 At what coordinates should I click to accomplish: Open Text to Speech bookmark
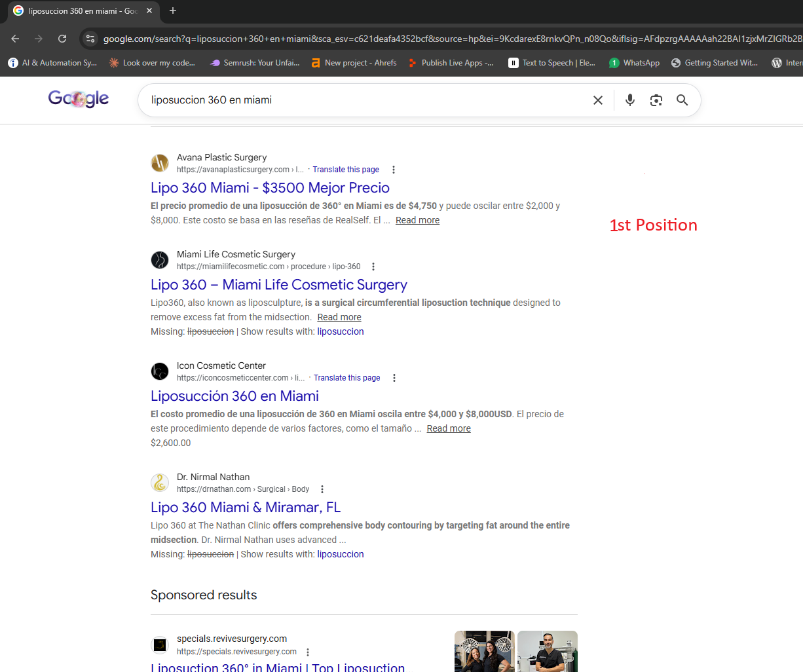(551, 63)
